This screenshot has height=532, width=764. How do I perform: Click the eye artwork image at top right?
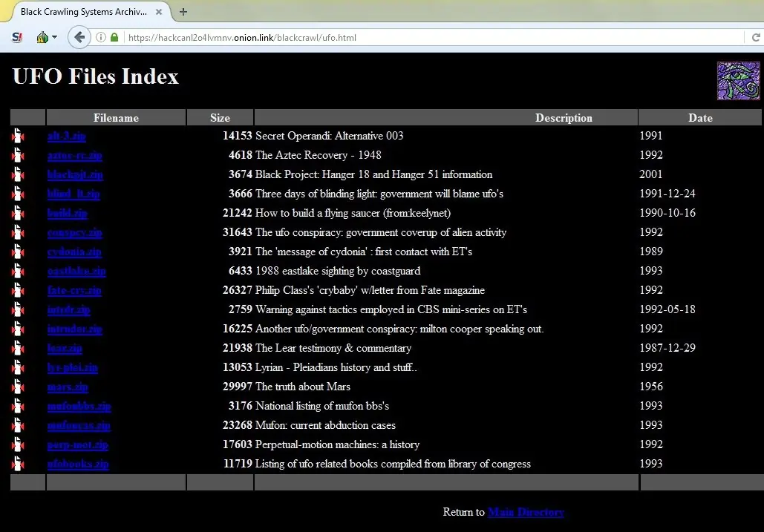point(738,81)
